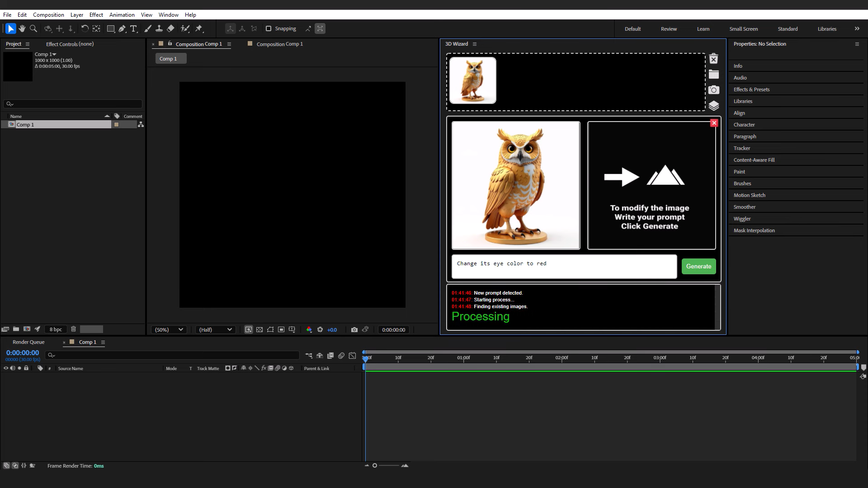Open the Half resolution dropdown

tap(215, 329)
